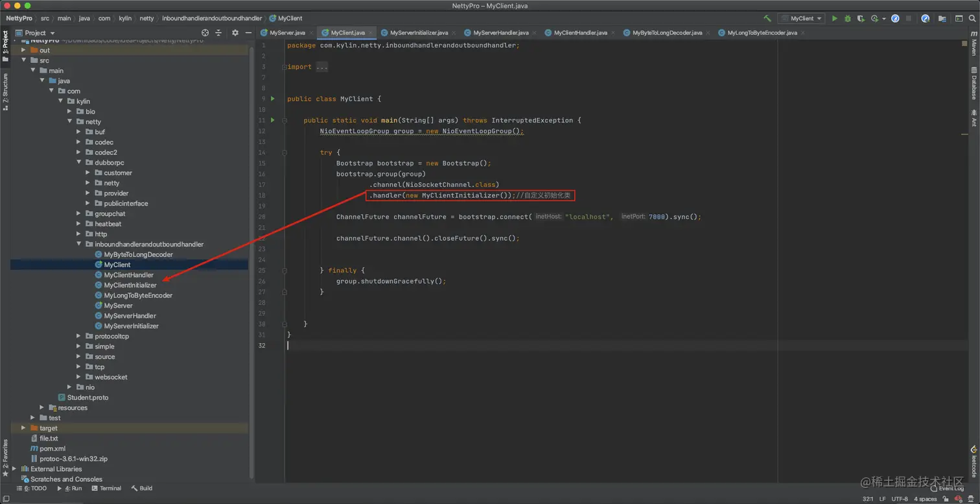The width and height of the screenshot is (980, 504).
Task: Open the Structure tool window tab
Action: (x=5, y=91)
